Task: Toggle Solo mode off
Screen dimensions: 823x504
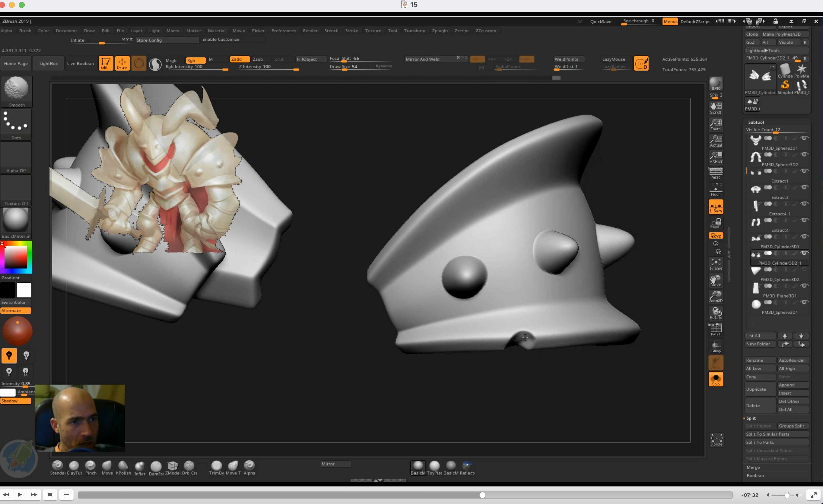Action: click(716, 379)
